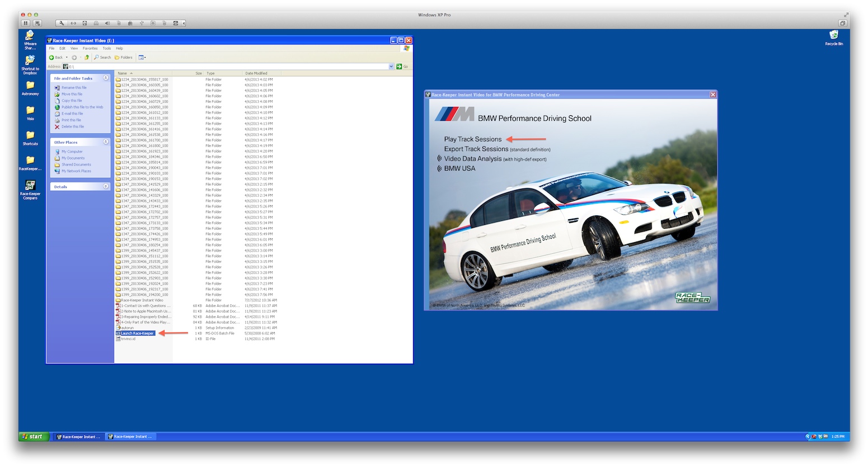Pause the virtual machine
The height and width of the screenshot is (467, 868).
pos(26,23)
